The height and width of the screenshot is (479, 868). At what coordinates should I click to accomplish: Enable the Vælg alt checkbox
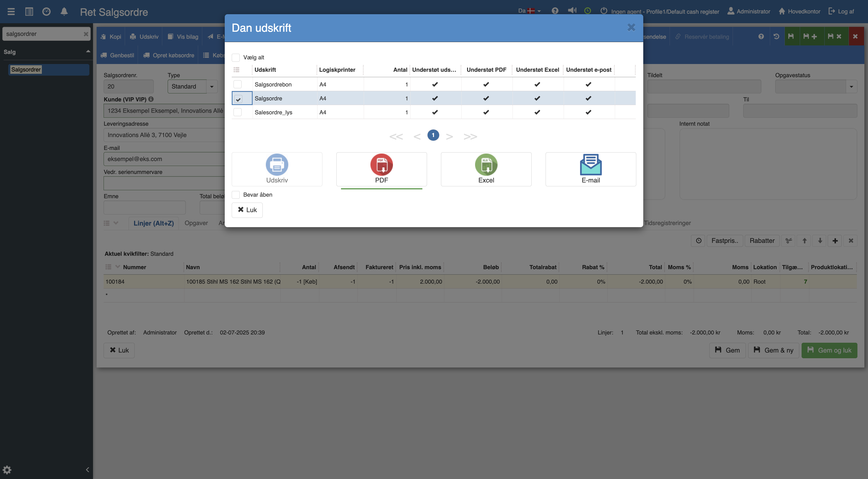click(x=236, y=58)
